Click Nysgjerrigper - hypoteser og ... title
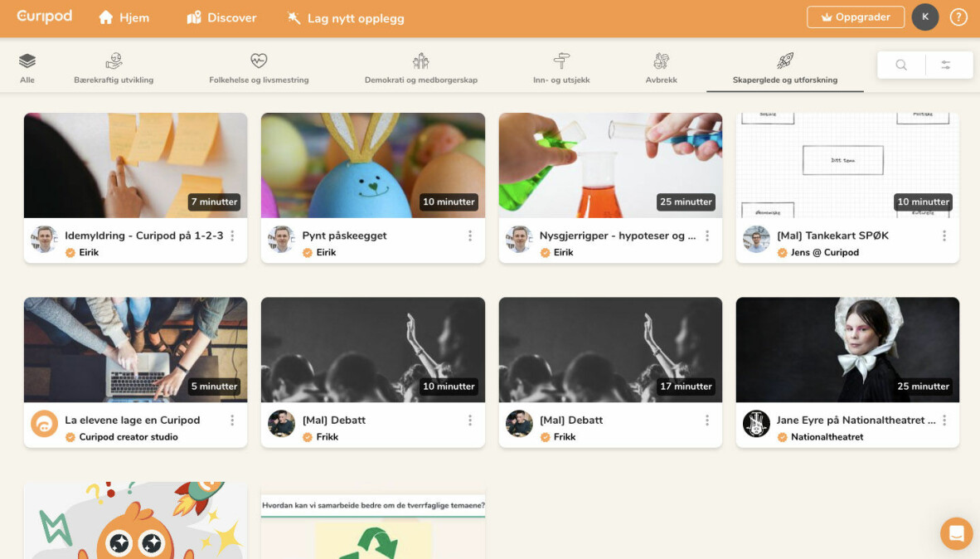This screenshot has width=980, height=559. pos(618,236)
